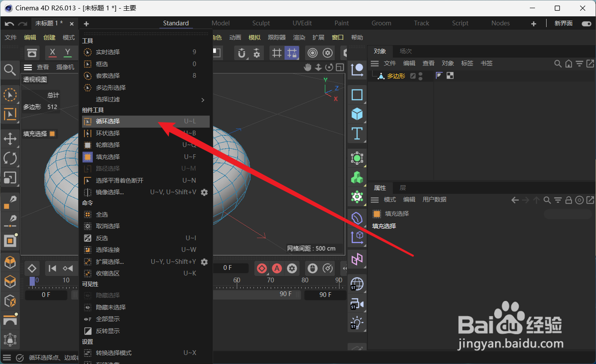Click back arrow in Attributes panel
596x364 pixels.
coord(515,200)
